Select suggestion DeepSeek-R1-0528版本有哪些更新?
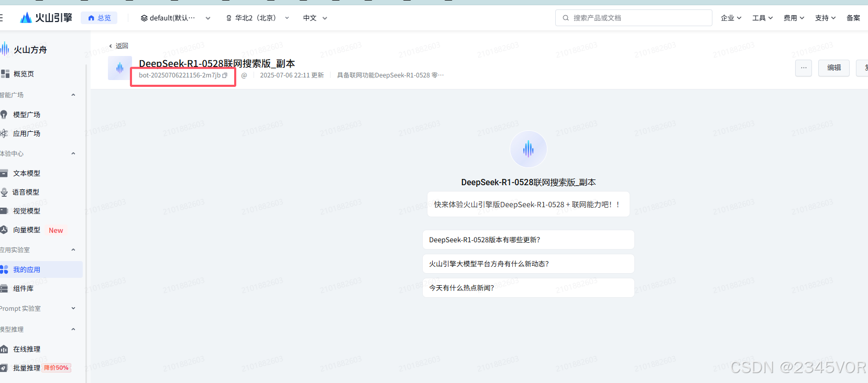Screen dimensions: 868x383 [528, 240]
